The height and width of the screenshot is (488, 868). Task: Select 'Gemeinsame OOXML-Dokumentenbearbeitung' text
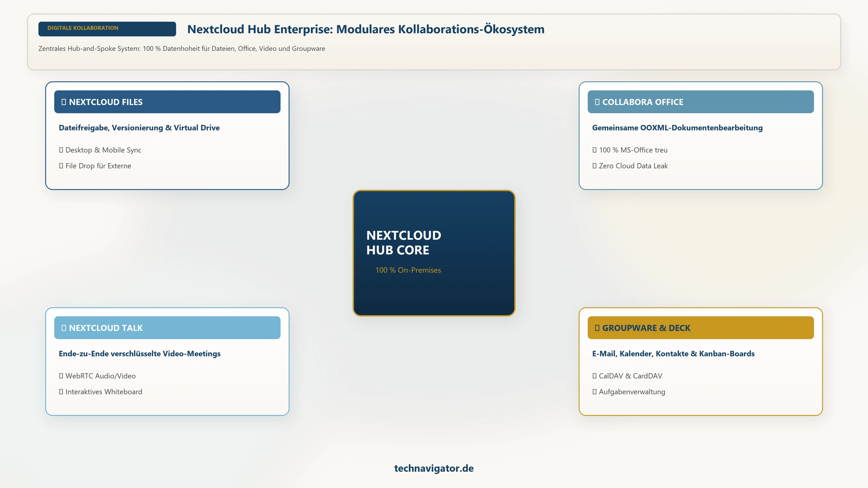(x=677, y=128)
